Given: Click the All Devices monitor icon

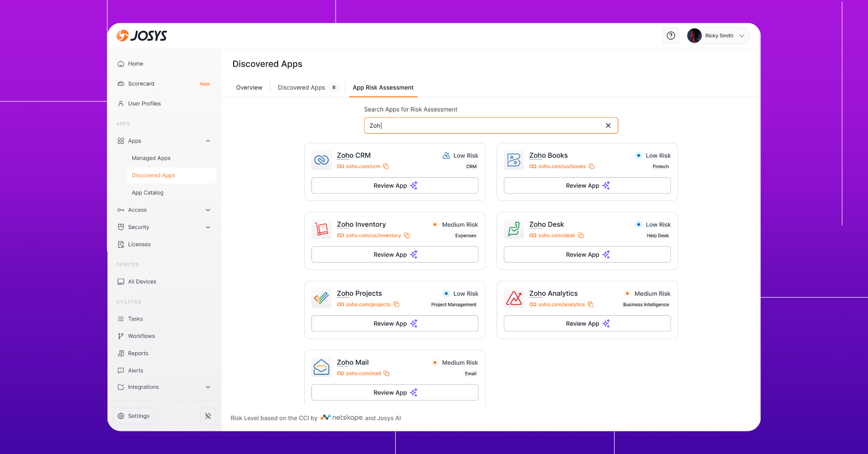Looking at the screenshot, I should click(x=121, y=282).
